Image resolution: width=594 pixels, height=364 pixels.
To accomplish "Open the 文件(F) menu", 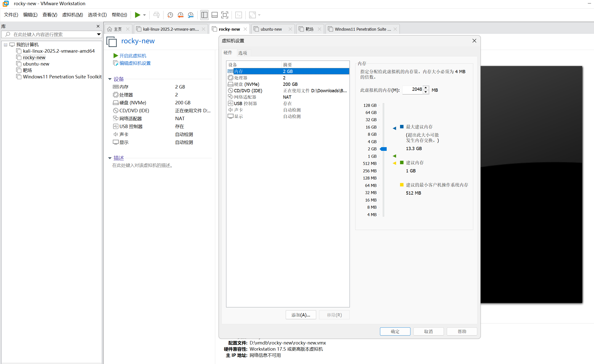I will click(11, 15).
